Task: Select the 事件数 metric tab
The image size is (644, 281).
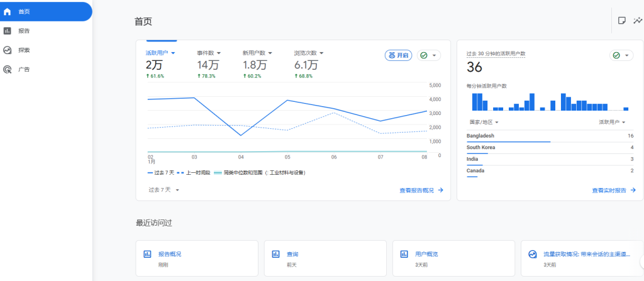Action: [x=209, y=53]
